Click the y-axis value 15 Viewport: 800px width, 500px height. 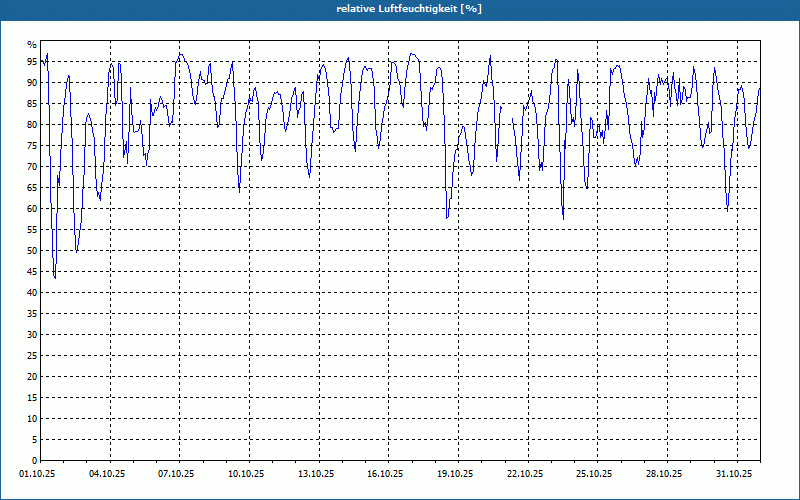tap(32, 397)
